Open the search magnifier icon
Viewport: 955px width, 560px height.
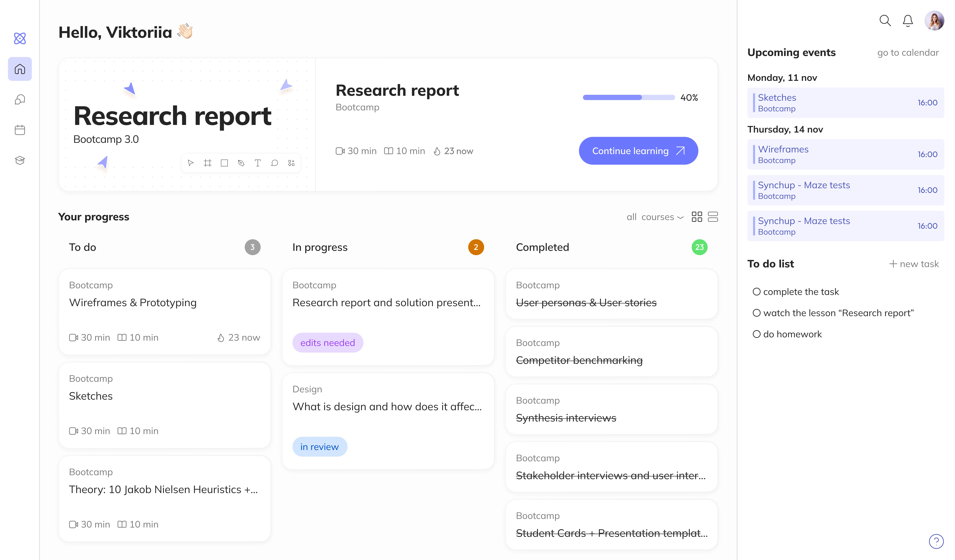coord(885,20)
